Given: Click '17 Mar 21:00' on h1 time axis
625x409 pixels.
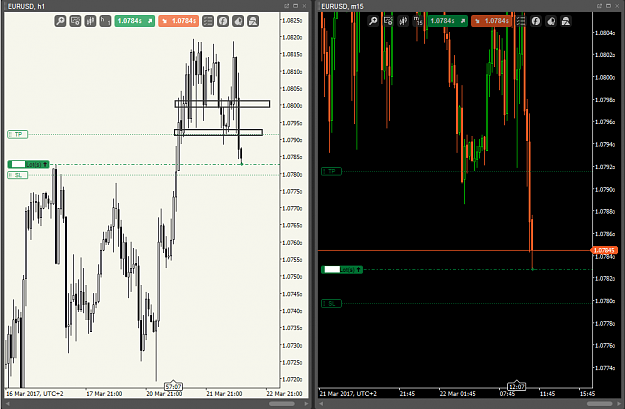Looking at the screenshot, I should [x=104, y=394].
